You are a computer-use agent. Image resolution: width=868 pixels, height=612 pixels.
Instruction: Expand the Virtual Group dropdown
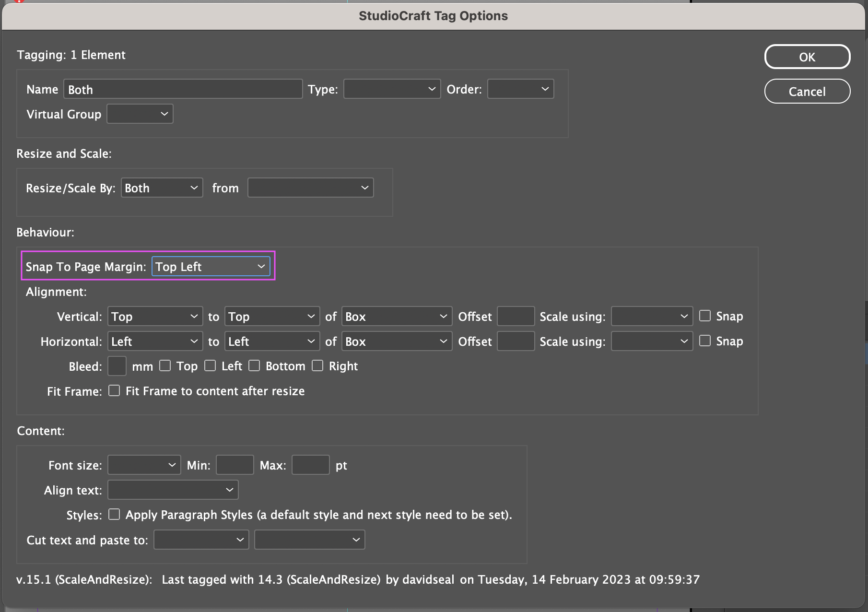(x=140, y=114)
